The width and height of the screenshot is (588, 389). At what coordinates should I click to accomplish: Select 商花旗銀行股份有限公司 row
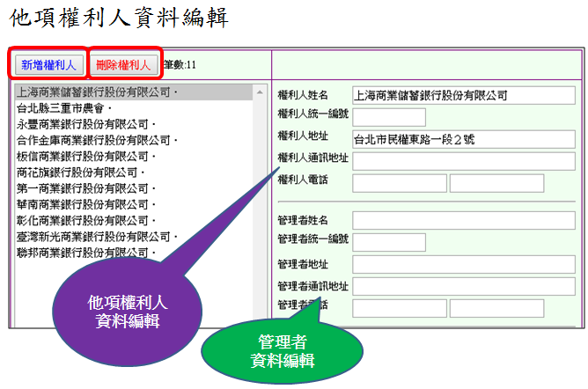click(134, 172)
